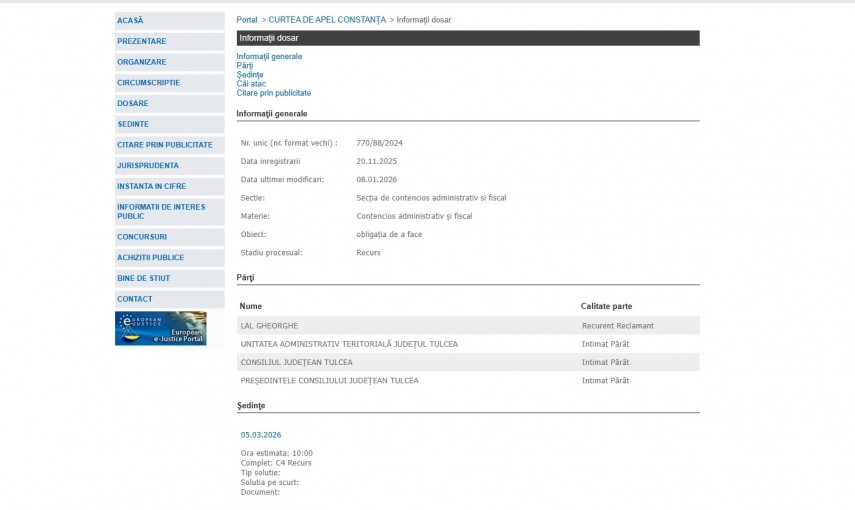Screen dimensions: 855x510
Task: Click the European e-Justice Portal banner
Action: (160, 328)
